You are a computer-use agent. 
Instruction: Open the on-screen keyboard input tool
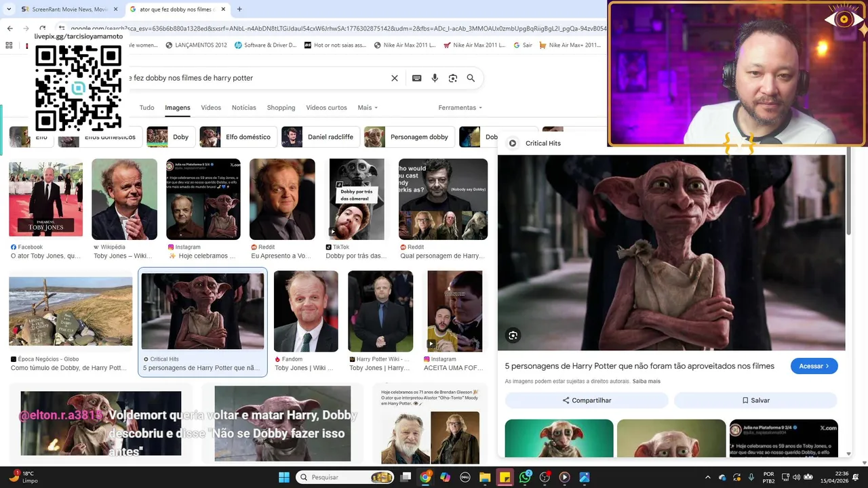tap(417, 78)
